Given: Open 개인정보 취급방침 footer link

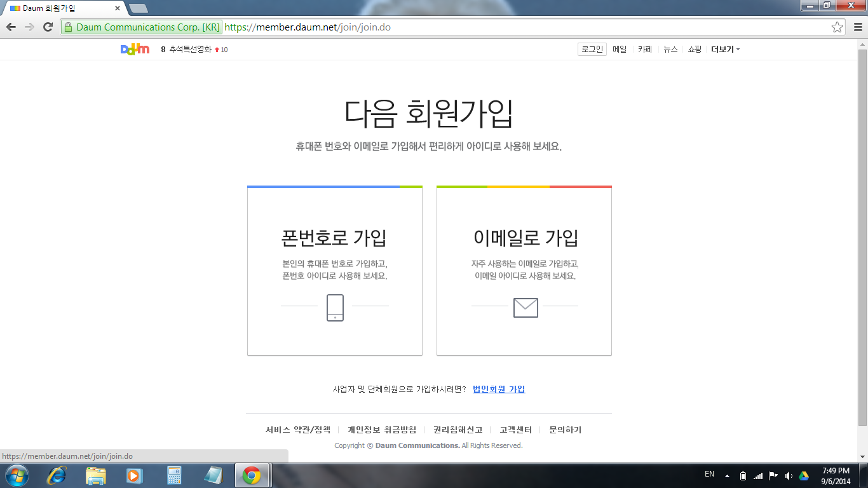Looking at the screenshot, I should coord(382,430).
